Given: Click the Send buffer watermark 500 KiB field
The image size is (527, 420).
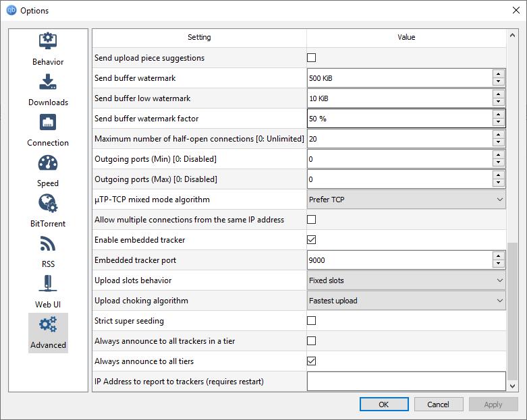Looking at the screenshot, I should [x=400, y=78].
